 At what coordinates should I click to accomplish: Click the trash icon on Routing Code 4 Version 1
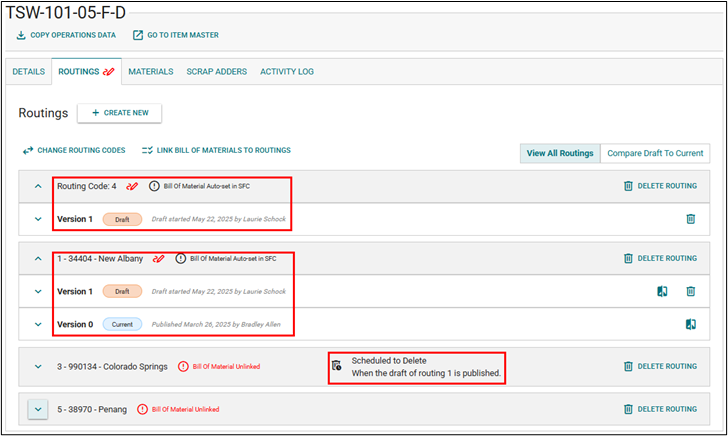tap(690, 219)
